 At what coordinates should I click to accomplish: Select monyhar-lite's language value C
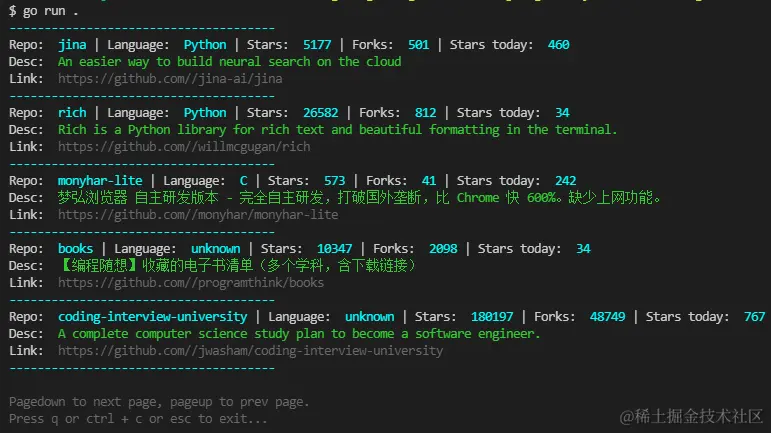point(243,181)
